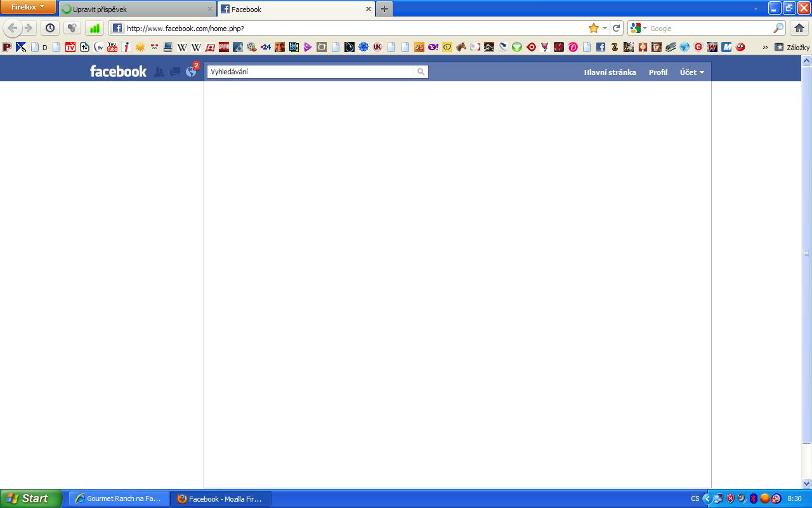Open the YouTube bookmark icon
This screenshot has width=812, height=508.
click(112, 47)
